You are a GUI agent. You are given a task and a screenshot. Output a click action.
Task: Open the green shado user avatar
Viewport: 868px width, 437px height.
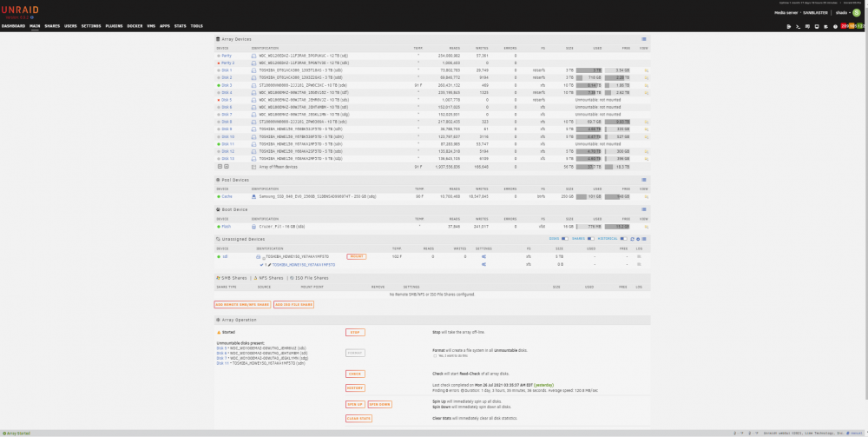pyautogui.click(x=857, y=13)
